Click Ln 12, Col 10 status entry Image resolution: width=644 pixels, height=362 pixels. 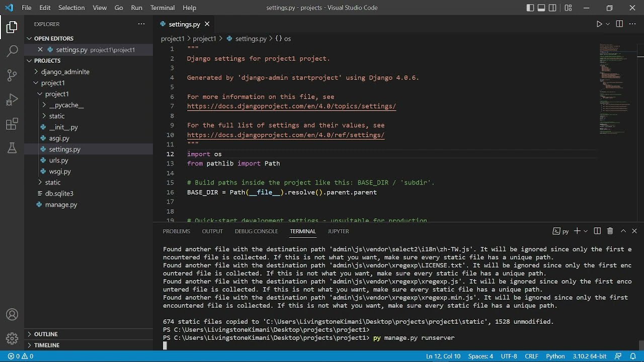(443, 356)
